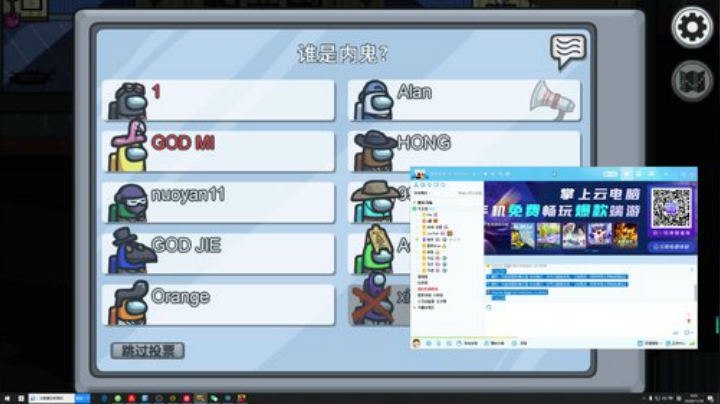720x404 pixels.
Task: Vote for the player named 1
Action: point(219,101)
